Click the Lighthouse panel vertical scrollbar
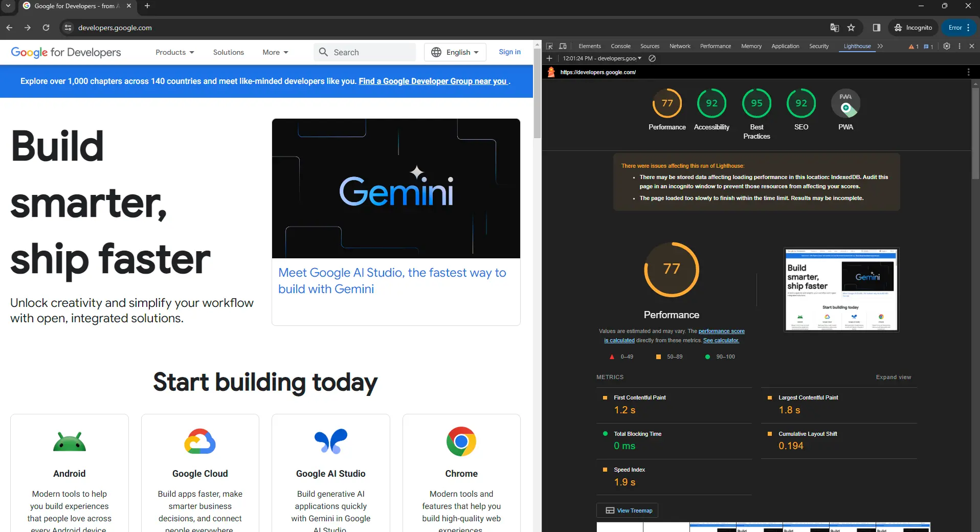 tap(975, 133)
